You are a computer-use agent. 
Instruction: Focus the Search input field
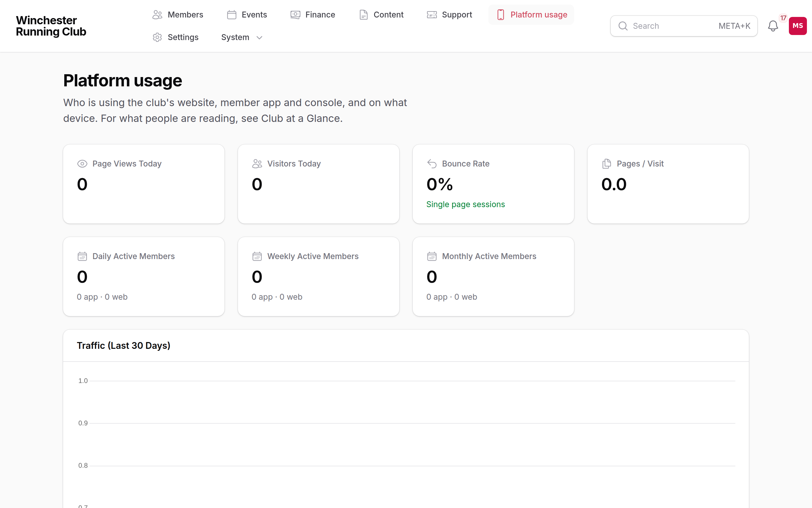[684, 26]
